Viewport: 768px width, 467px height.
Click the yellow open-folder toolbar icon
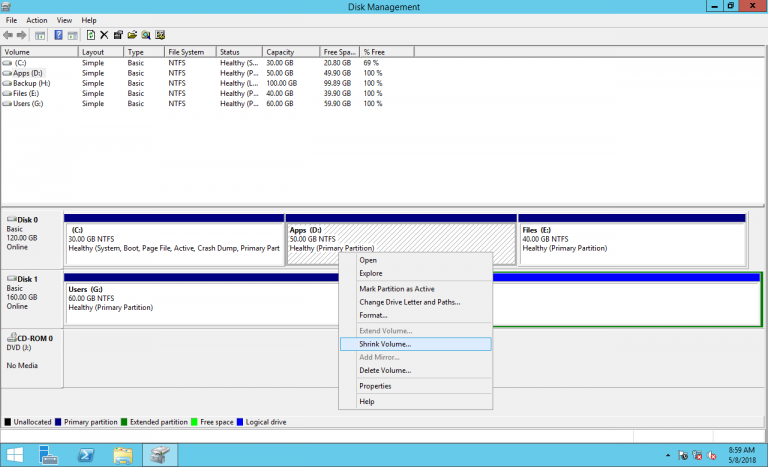coord(132,35)
